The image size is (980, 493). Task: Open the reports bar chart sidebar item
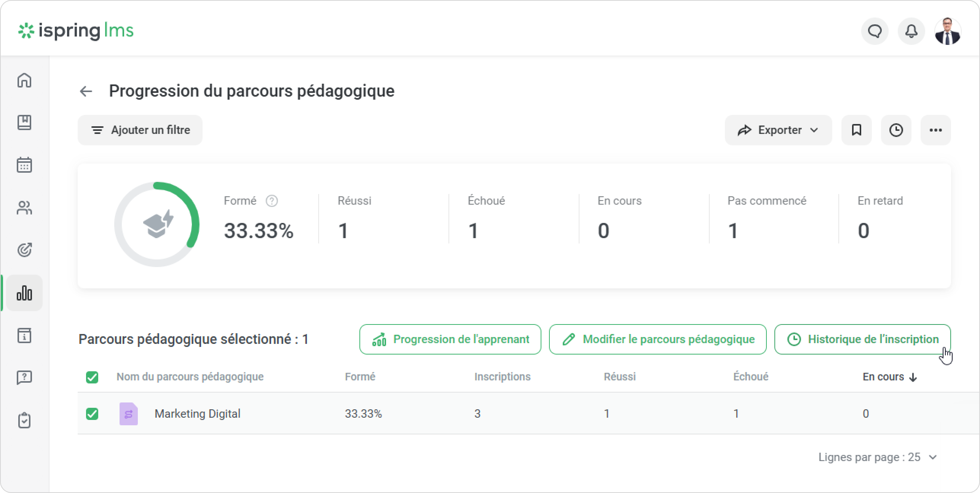tap(24, 293)
